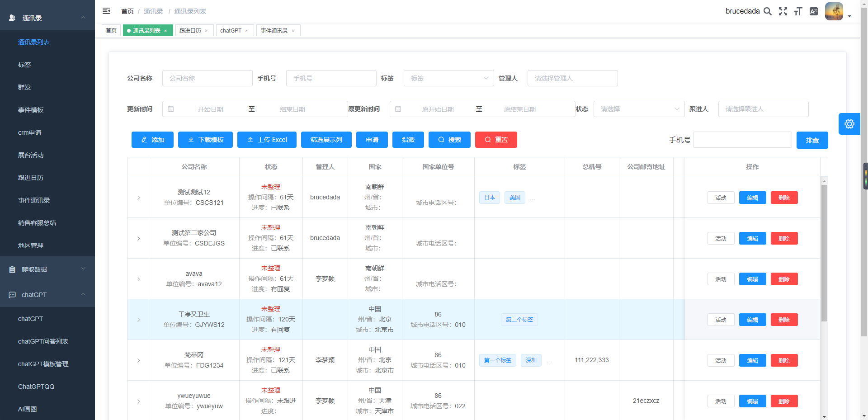Viewport: 868px width, 420px height.
Task: Collapse the 通讯录 sidebar group
Action: (83, 18)
